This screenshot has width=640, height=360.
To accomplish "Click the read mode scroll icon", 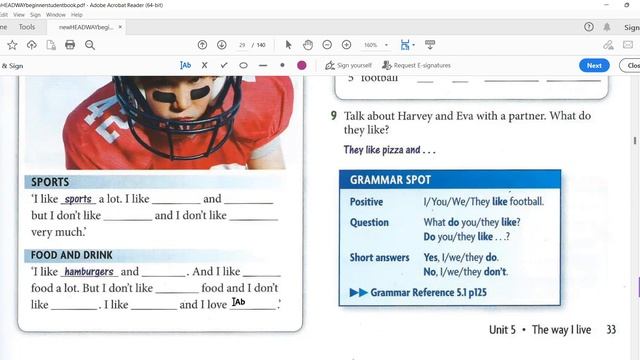I will click(x=430, y=44).
